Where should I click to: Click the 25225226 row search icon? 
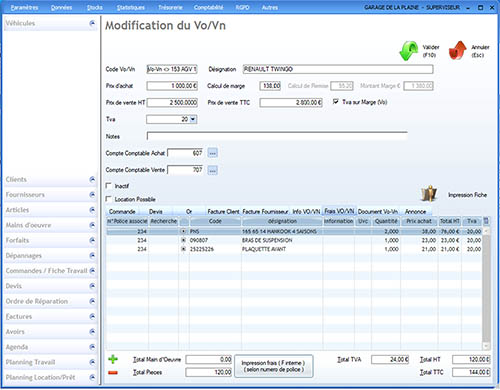coord(183,249)
